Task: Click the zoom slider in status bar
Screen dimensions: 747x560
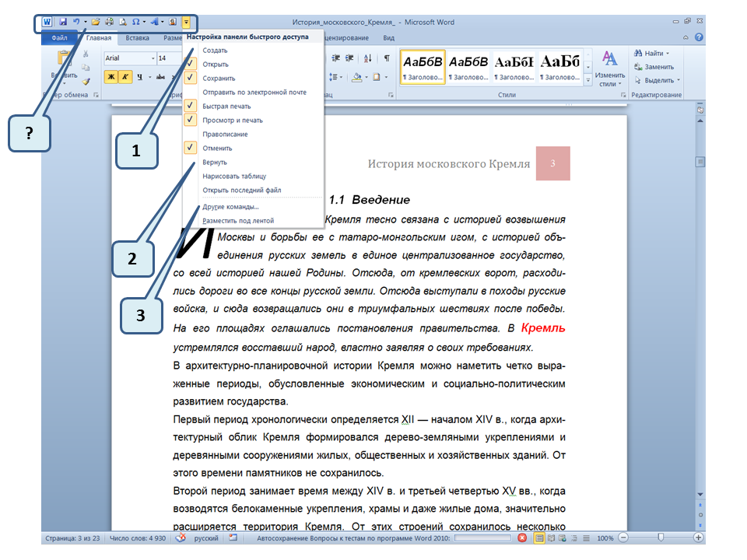Action: point(661,537)
